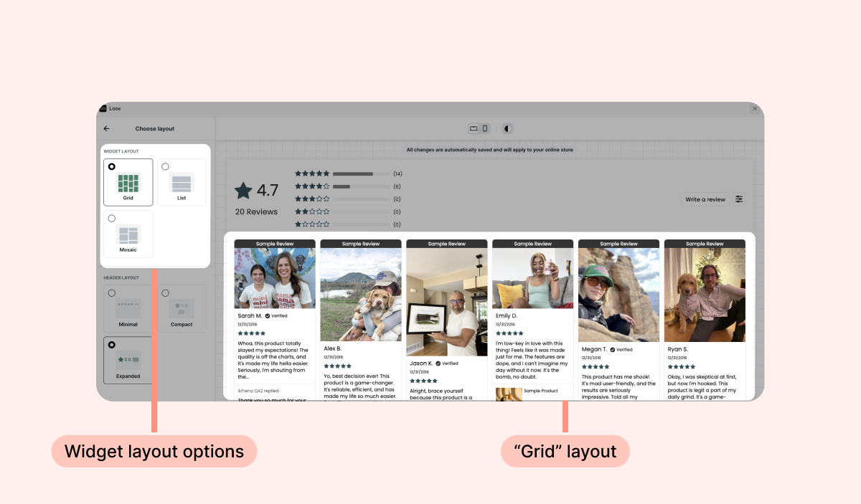Select the Mosaic layout radio button
The height and width of the screenshot is (504, 861).
coord(112,218)
